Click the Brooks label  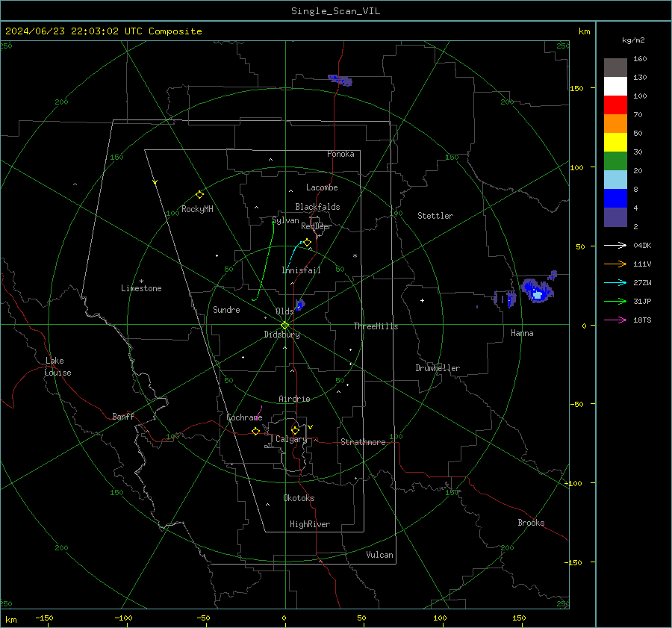pyautogui.click(x=531, y=523)
